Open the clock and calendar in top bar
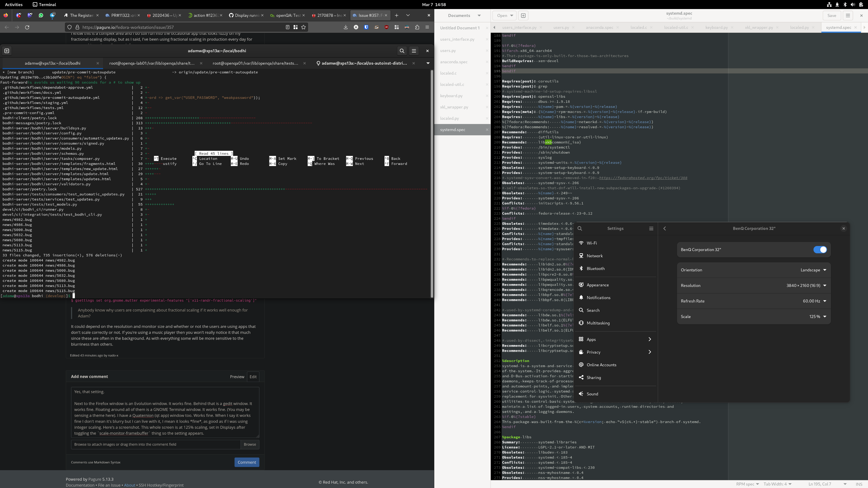Screen dimensions: 868x488 [x=434, y=4]
